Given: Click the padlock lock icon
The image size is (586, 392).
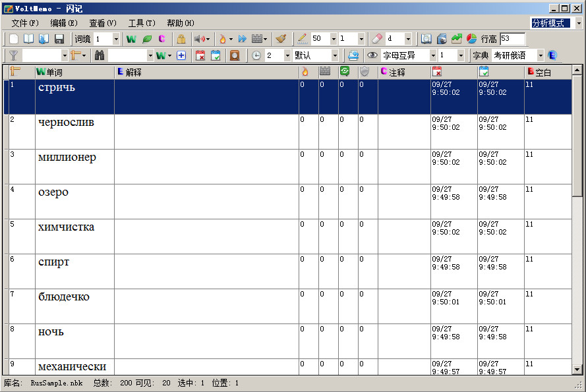Looking at the screenshot, I should (180, 40).
